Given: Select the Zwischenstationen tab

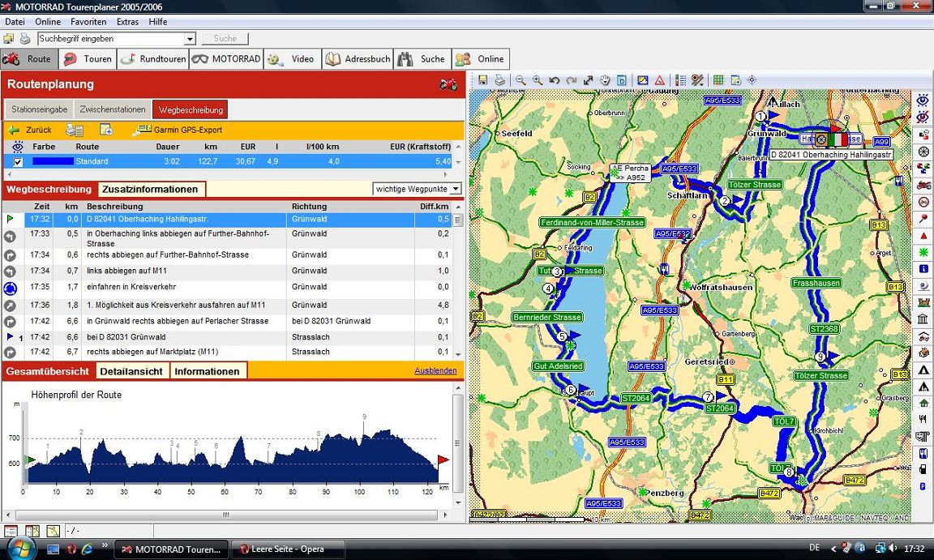Looking at the screenshot, I should (x=113, y=109).
